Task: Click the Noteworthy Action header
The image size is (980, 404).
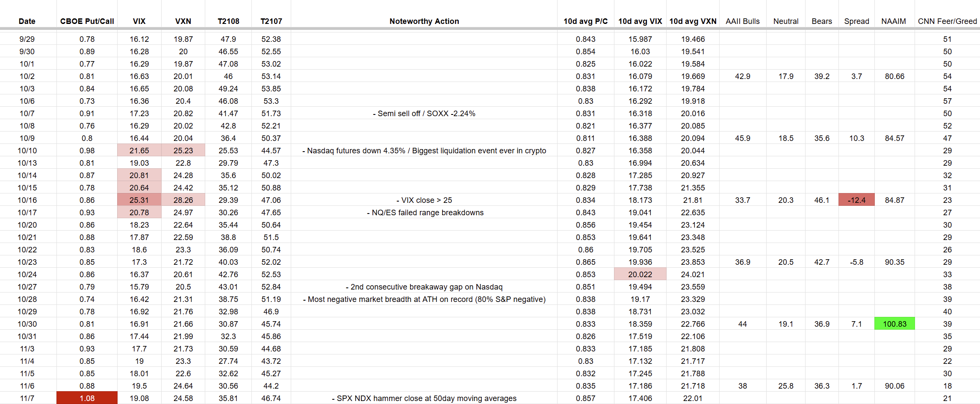Action: click(x=424, y=21)
